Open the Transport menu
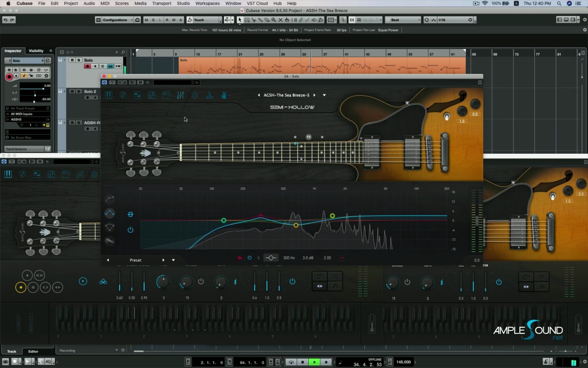This screenshot has width=588, height=368. (162, 3)
